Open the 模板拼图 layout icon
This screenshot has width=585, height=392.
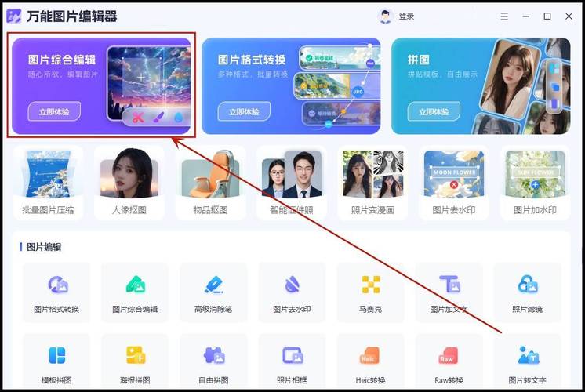click(x=57, y=355)
